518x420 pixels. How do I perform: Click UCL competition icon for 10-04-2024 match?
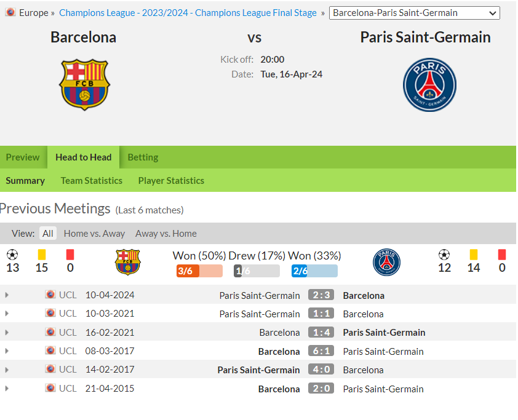50,294
